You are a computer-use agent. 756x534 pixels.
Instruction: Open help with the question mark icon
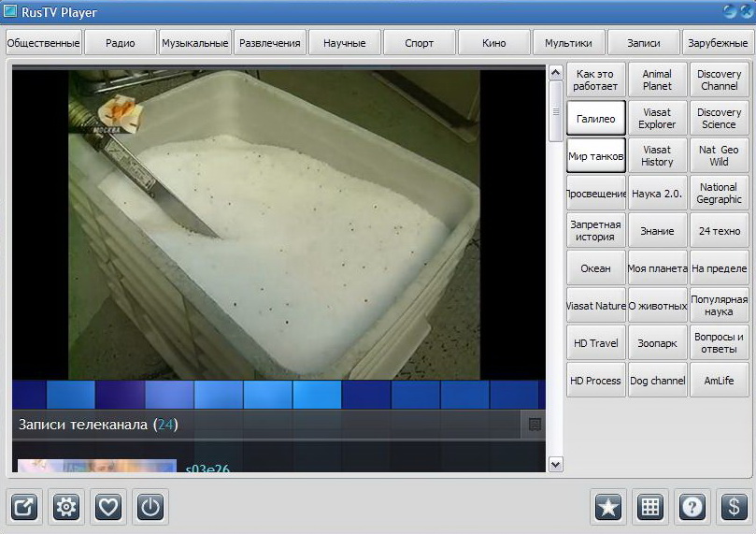tap(692, 507)
